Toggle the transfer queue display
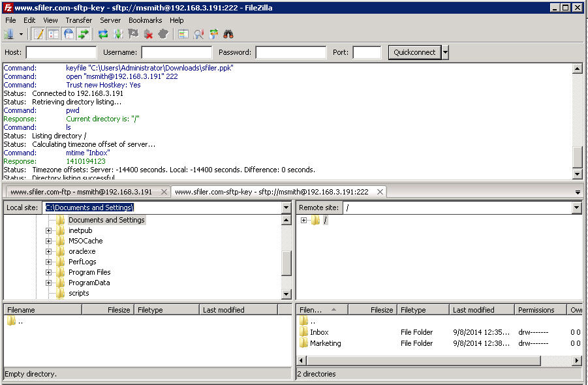 pos(84,35)
